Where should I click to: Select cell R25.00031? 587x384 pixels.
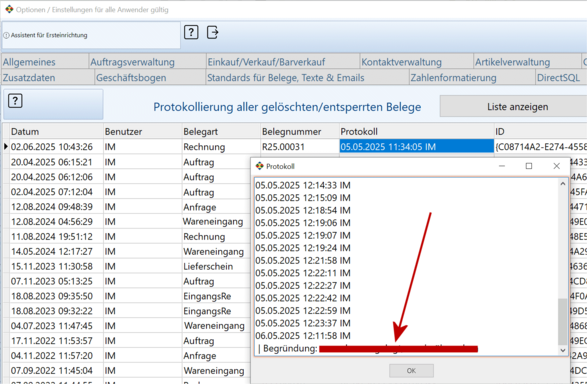[x=300, y=146]
